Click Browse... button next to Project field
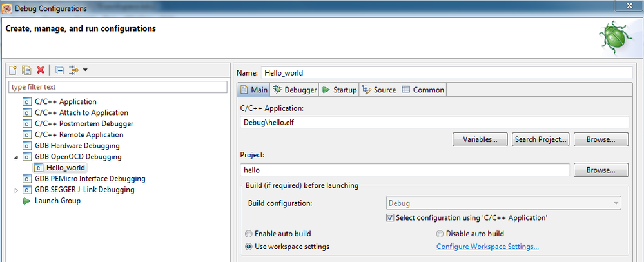This screenshot has width=644, height=262. (x=601, y=170)
